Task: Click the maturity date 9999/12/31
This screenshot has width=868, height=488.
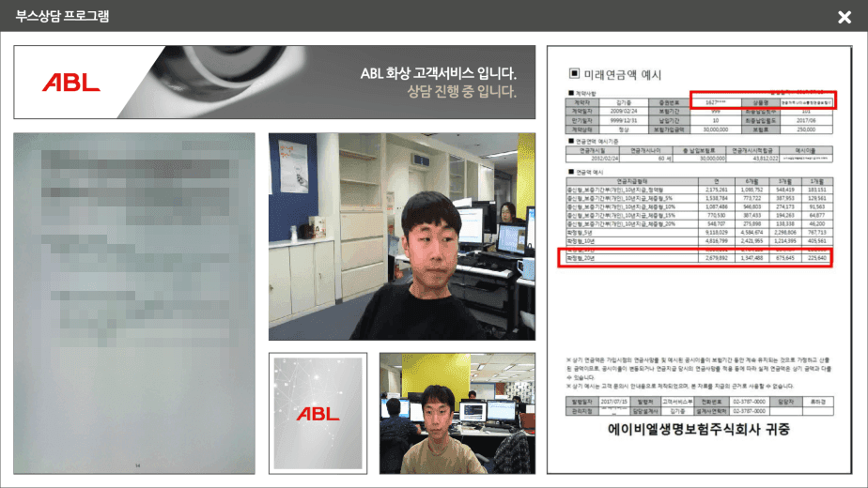Action: click(x=624, y=121)
